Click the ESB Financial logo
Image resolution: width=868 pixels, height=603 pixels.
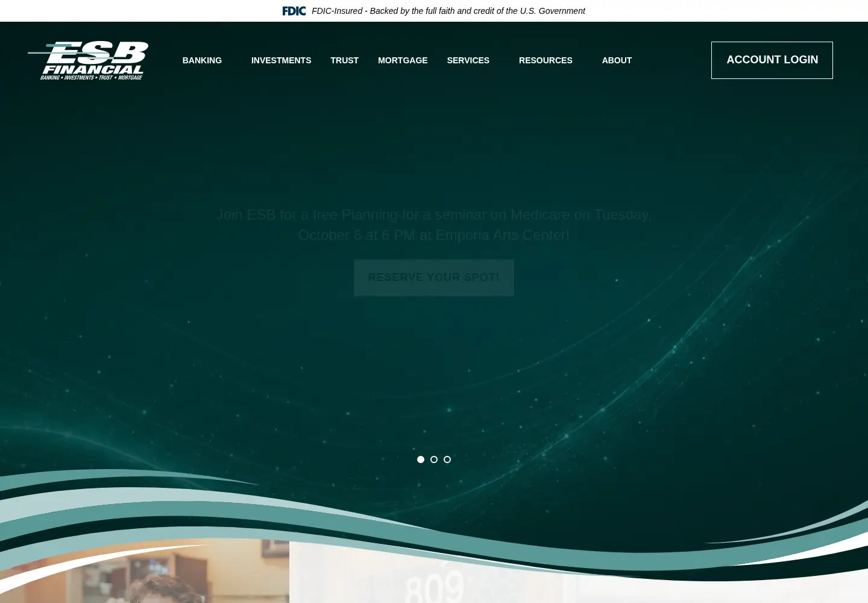88,60
